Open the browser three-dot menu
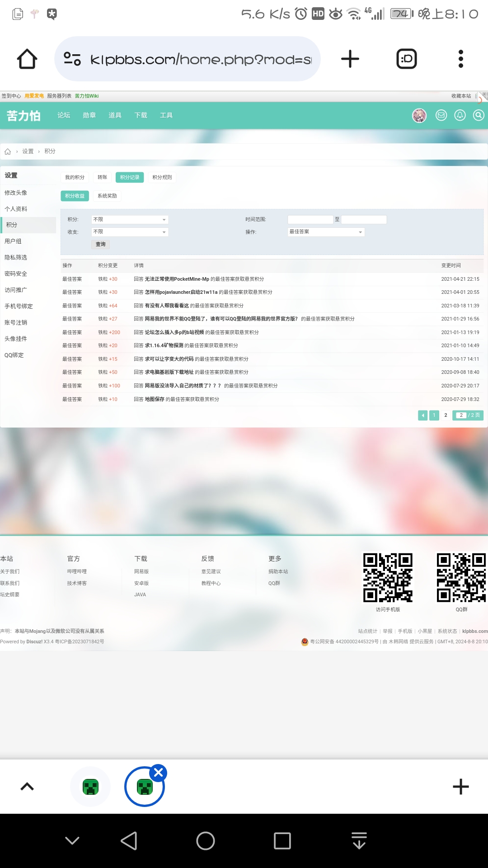Screen dimensions: 488x868 (x=461, y=59)
